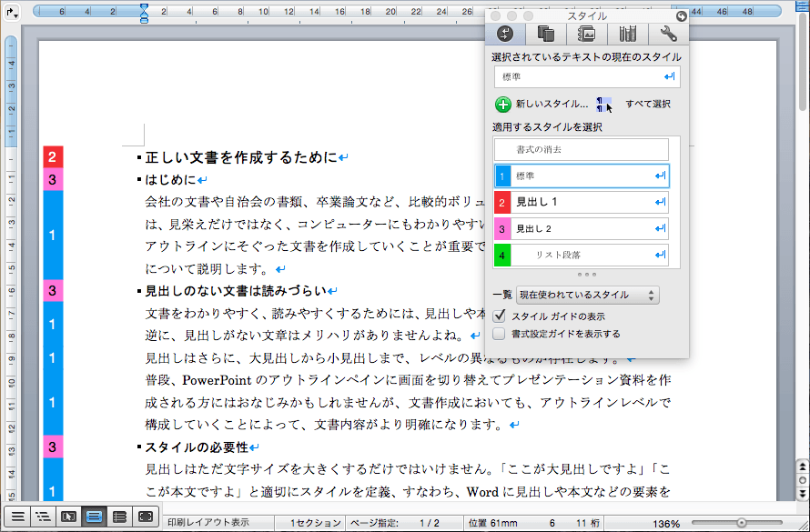Click the green number 4 swatch beside リスト段落
The height and width of the screenshot is (532, 810).
[x=502, y=256]
